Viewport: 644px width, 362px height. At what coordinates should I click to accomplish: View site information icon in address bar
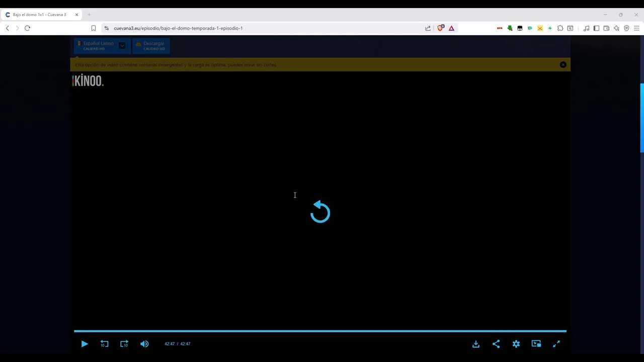click(107, 28)
